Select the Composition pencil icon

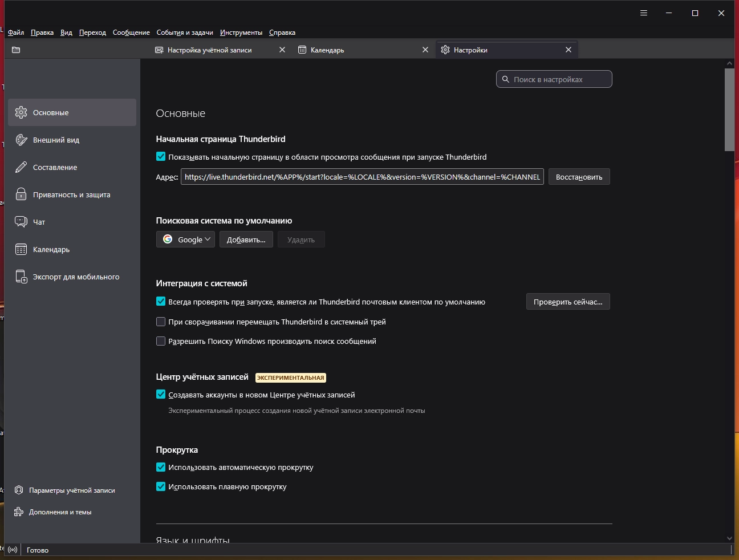coord(21,167)
